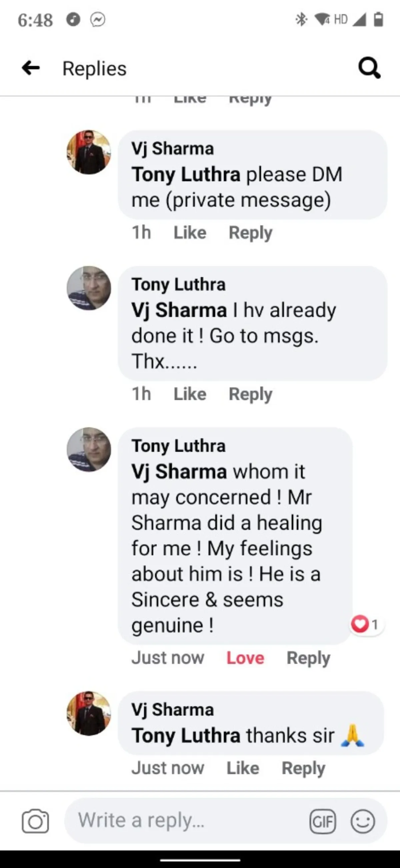Tap tagged 'Tony Luthra' in thanks sir comment
This screenshot has width=400, height=868.
pos(186,735)
